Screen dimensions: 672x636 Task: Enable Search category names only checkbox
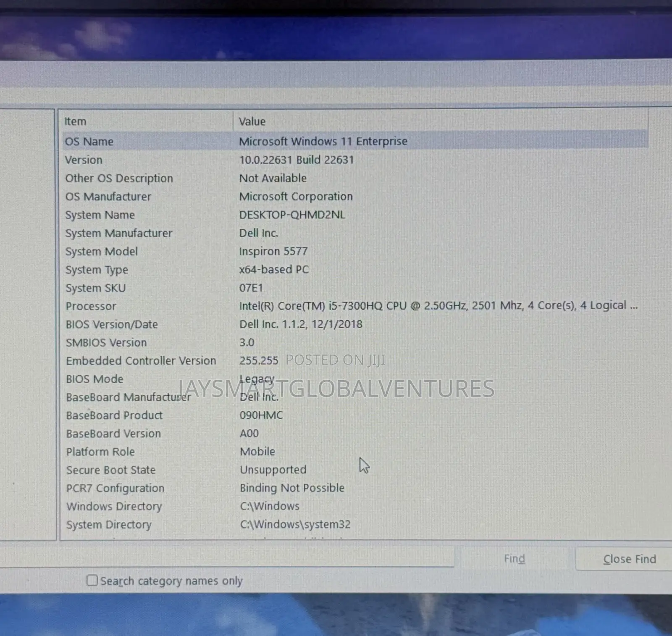point(92,581)
